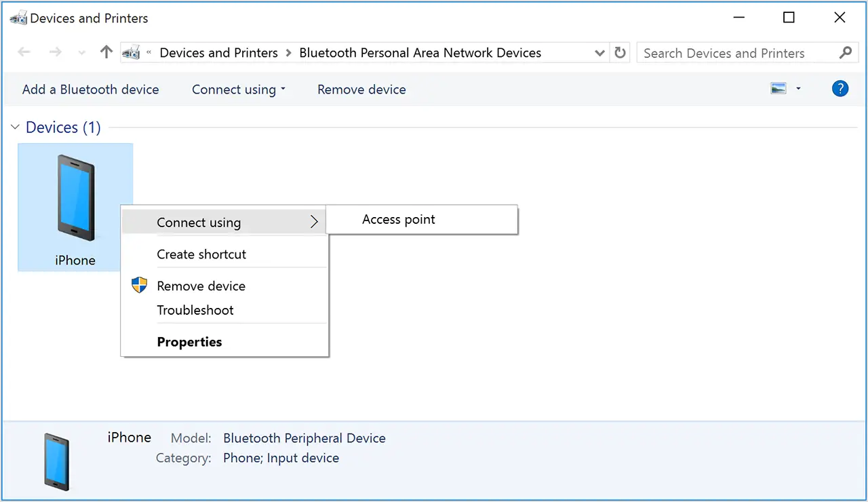The width and height of the screenshot is (868, 502).
Task: Click the UAC shield beside Remove device
Action: tap(139, 286)
